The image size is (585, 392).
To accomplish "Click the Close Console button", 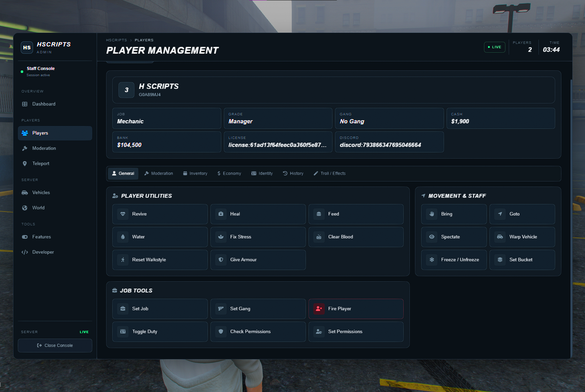I will [55, 346].
